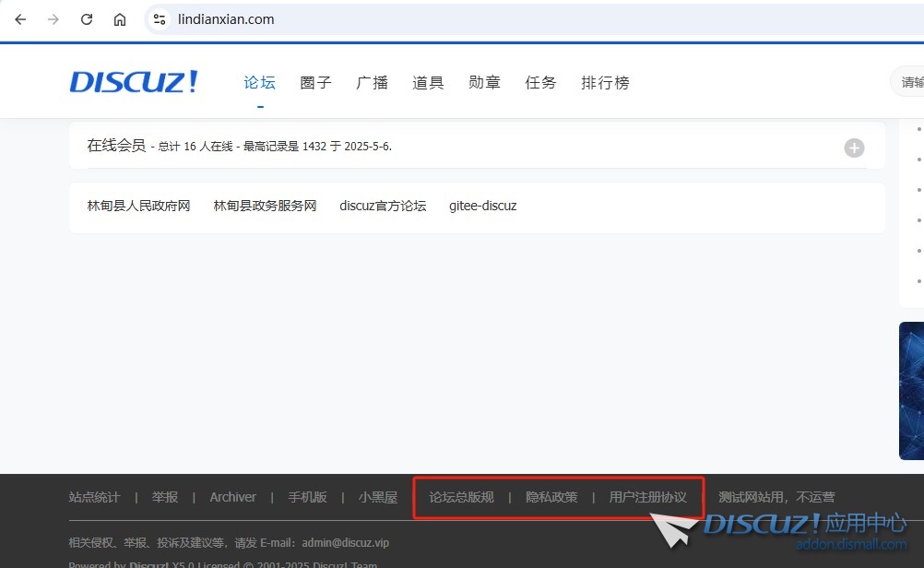Open the Archiver footer link

232,497
